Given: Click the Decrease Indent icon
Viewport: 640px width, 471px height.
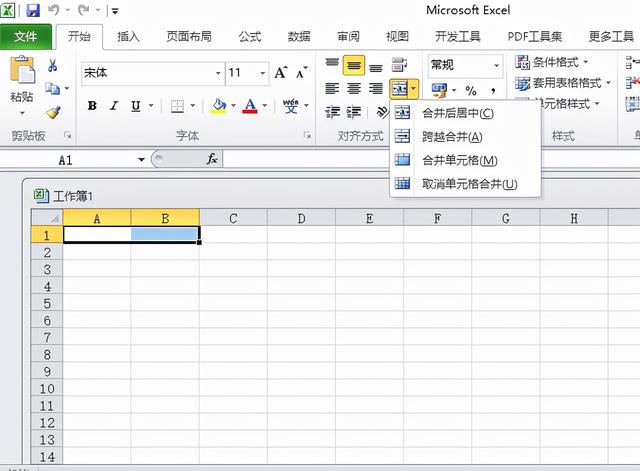Looking at the screenshot, I should click(333, 112).
